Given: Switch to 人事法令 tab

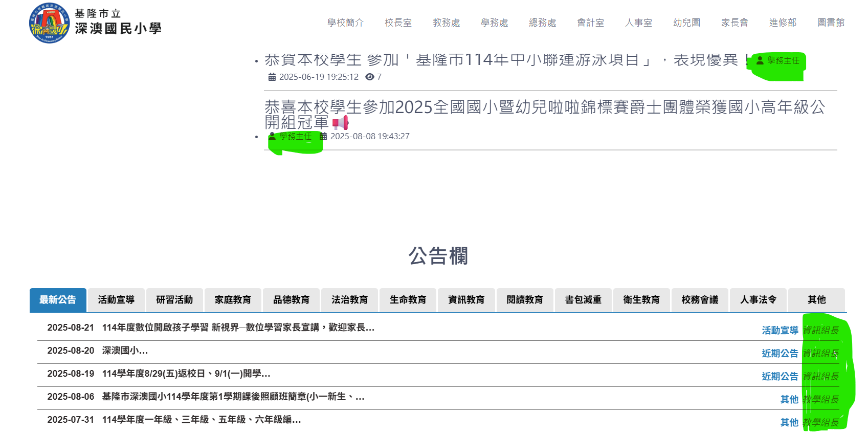Looking at the screenshot, I should (x=758, y=300).
